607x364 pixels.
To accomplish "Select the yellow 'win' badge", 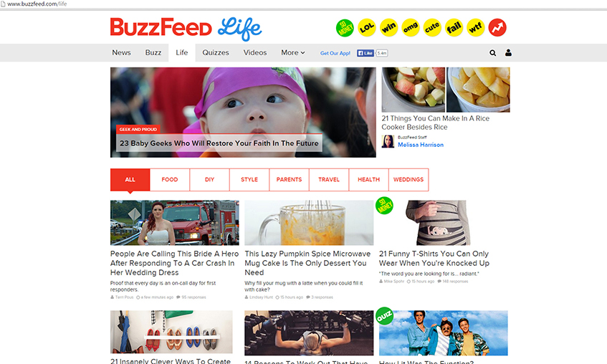I will [388, 28].
